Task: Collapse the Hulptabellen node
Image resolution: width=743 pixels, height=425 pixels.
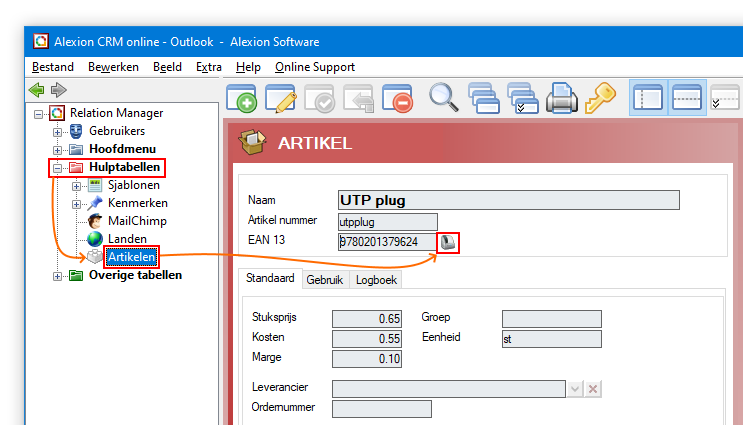Action: coord(57,168)
